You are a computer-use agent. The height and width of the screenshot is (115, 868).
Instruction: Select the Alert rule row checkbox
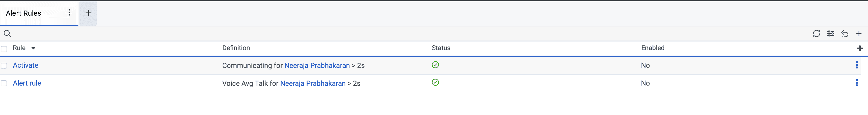[x=4, y=83]
